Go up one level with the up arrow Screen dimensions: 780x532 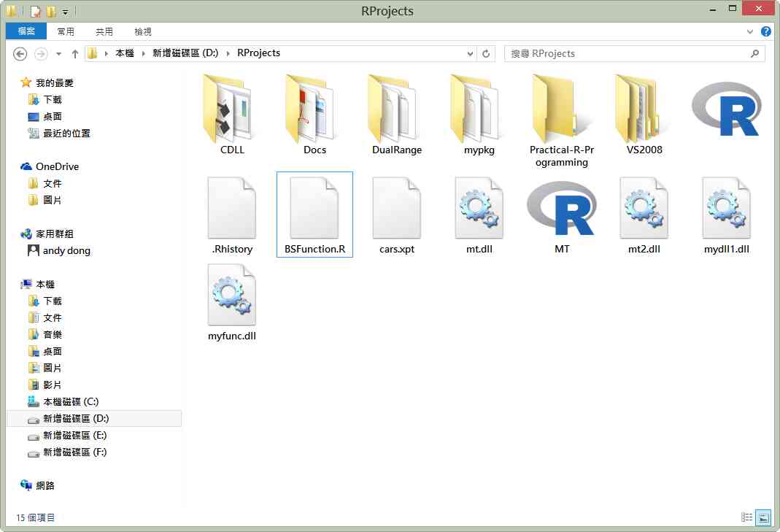pyautogui.click(x=74, y=53)
